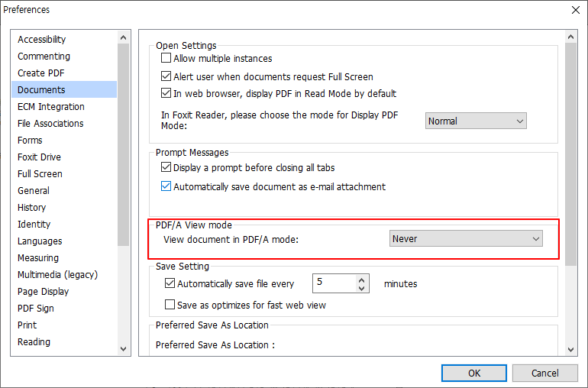This screenshot has width=588, height=388.
Task: Click the 'View document in PDF/A mode:' label
Action: pyautogui.click(x=231, y=239)
